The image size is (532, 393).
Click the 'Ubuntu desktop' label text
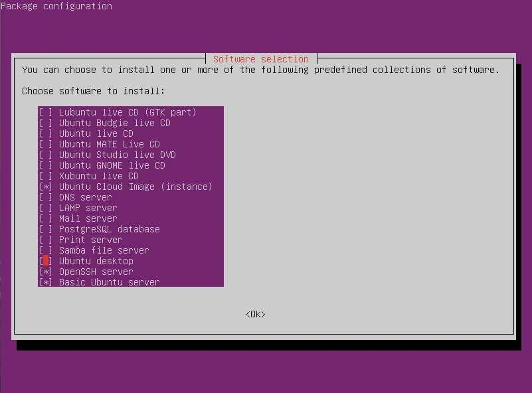click(96, 261)
